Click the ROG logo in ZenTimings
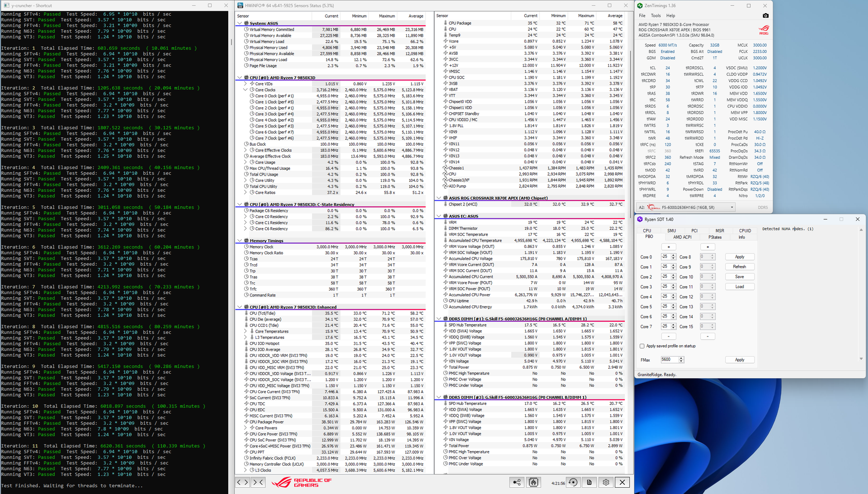This screenshot has width=868, height=494. (x=764, y=30)
